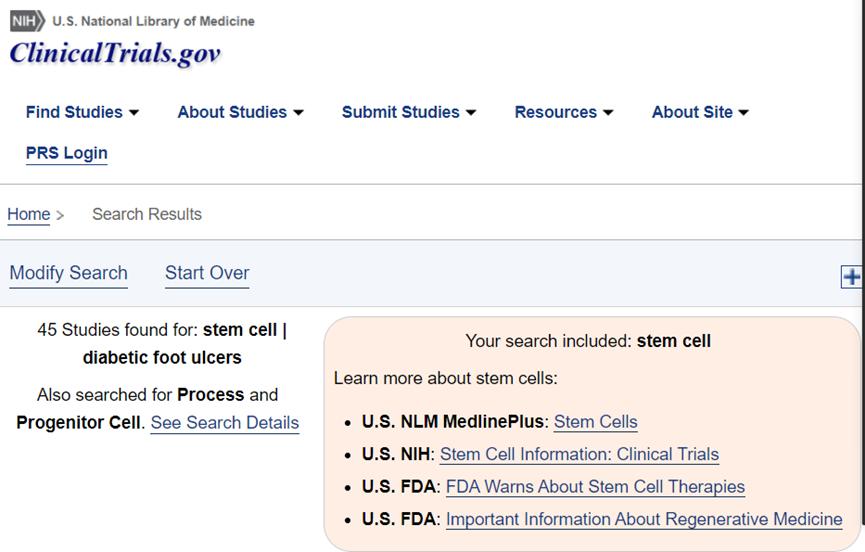
Task: Expand the Submit Studies menu
Action: click(x=408, y=112)
